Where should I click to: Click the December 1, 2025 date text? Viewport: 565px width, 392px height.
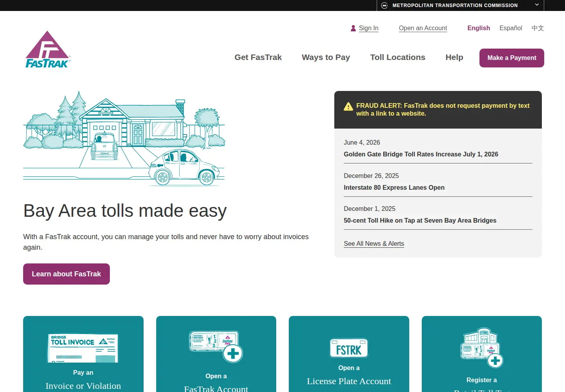[x=370, y=209]
